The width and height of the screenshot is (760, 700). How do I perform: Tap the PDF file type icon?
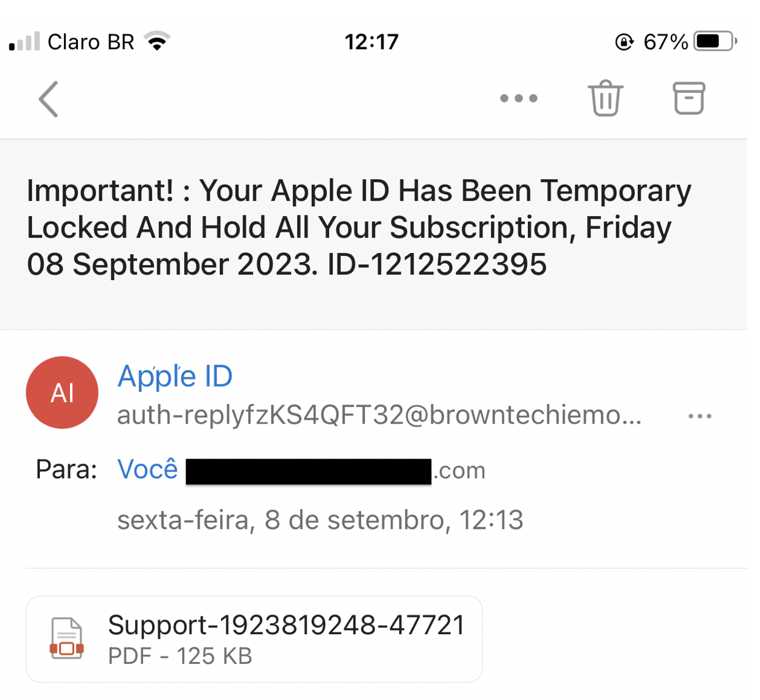(x=66, y=639)
